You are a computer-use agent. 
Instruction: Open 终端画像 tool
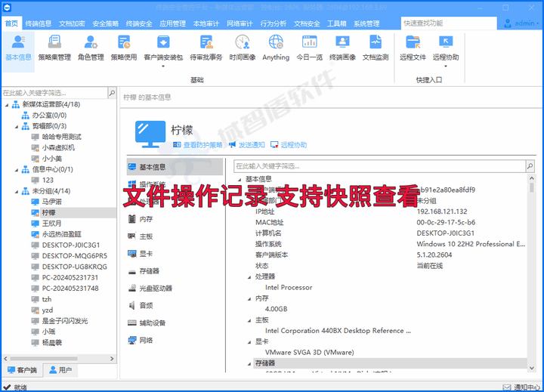tap(342, 48)
